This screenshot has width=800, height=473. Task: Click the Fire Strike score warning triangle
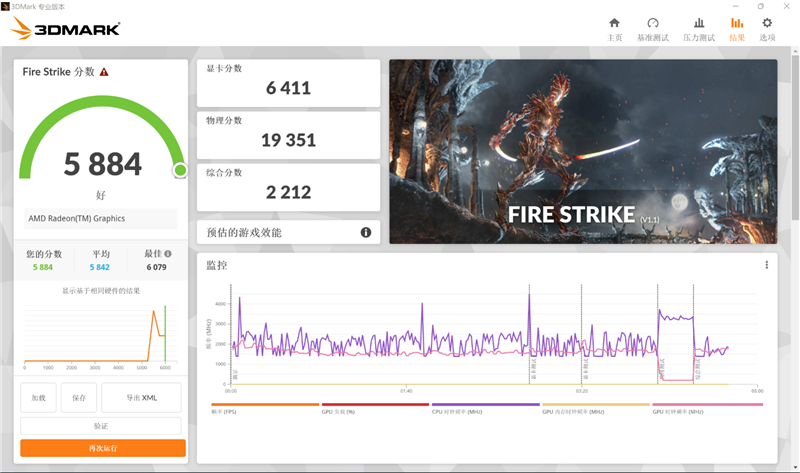click(104, 72)
